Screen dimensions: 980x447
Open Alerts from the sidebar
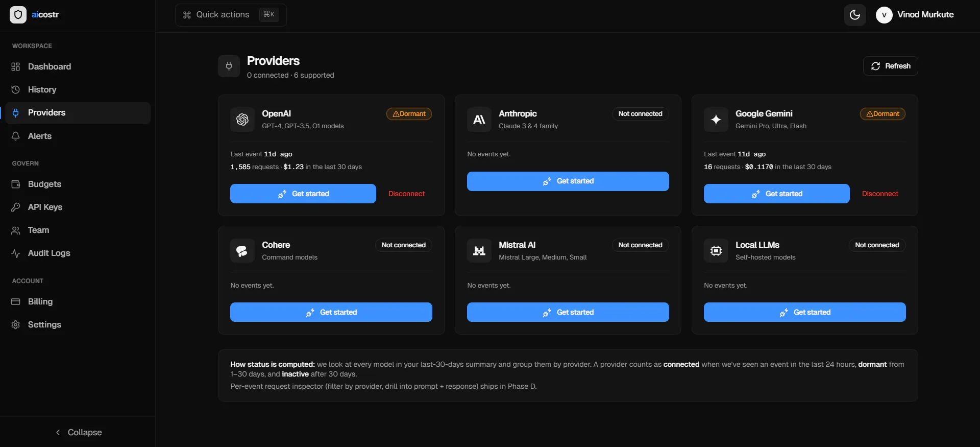pos(78,136)
